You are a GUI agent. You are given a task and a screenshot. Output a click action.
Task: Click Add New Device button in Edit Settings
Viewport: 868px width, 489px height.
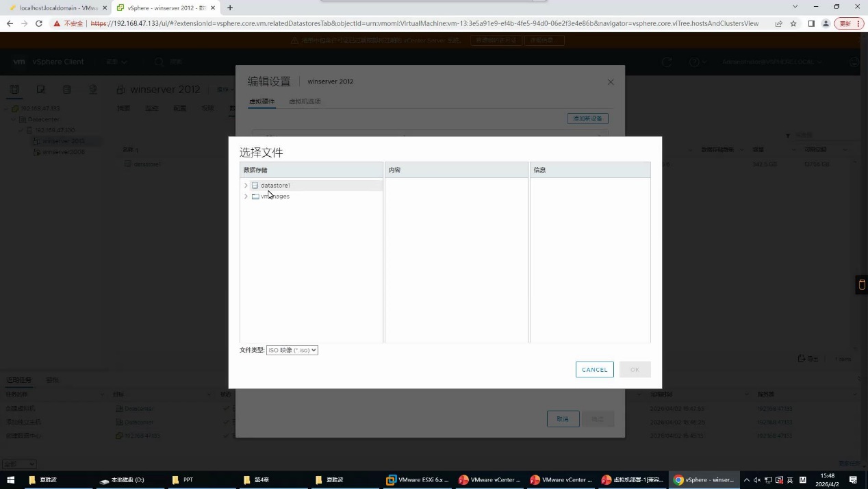coord(587,118)
